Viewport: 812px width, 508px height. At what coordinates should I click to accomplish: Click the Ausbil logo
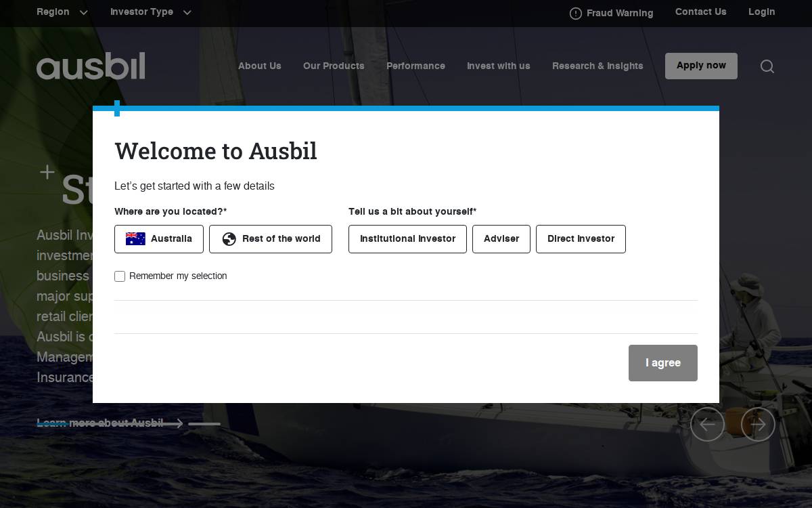coord(91,66)
